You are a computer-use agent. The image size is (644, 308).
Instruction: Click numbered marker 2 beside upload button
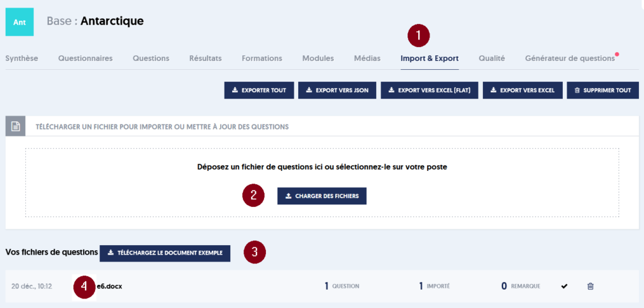(x=253, y=195)
